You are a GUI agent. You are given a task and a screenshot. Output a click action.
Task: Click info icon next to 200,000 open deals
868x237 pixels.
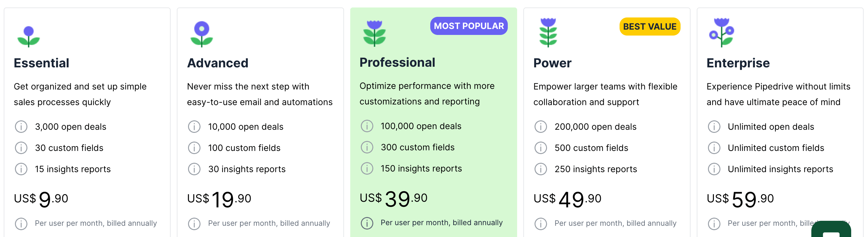(x=540, y=127)
